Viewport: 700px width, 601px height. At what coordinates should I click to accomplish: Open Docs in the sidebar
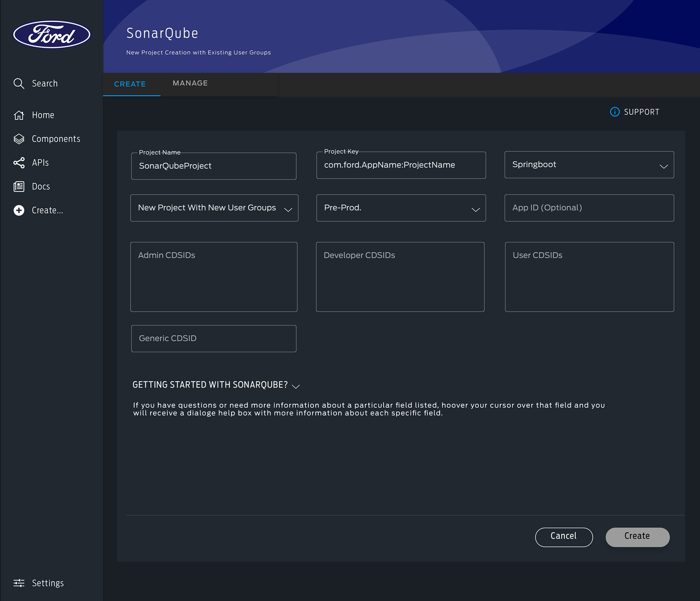tap(32, 187)
